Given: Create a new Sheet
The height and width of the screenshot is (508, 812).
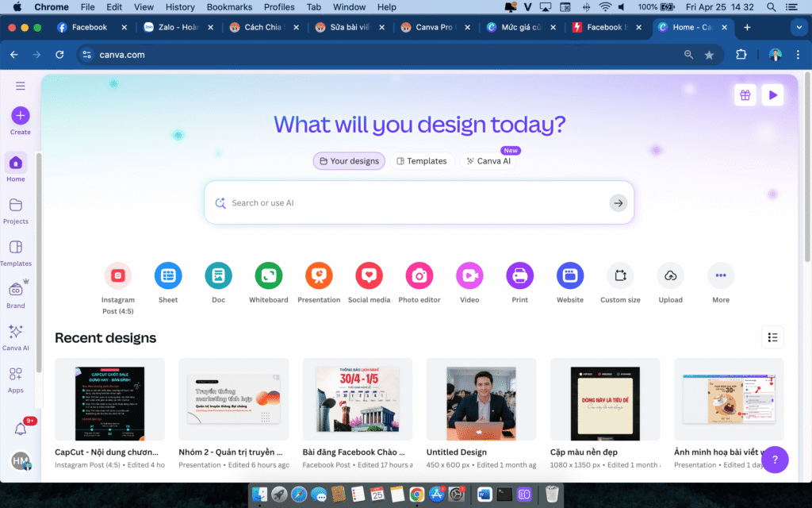Looking at the screenshot, I should [x=168, y=275].
